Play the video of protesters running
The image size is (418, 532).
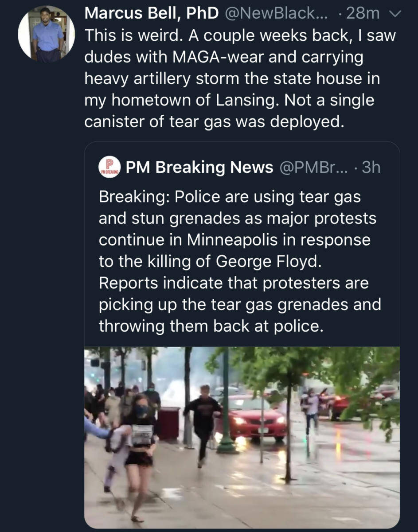242,437
